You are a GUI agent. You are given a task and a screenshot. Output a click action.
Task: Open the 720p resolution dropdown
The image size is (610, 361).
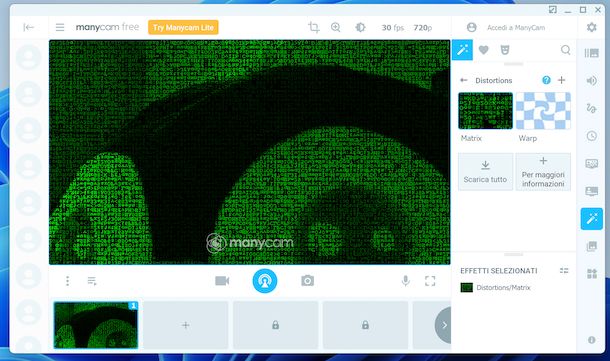422,28
